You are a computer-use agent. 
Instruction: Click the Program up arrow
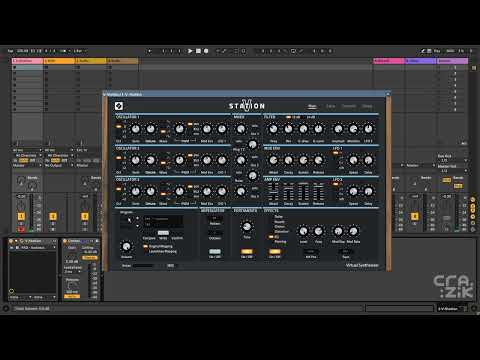tap(138, 219)
